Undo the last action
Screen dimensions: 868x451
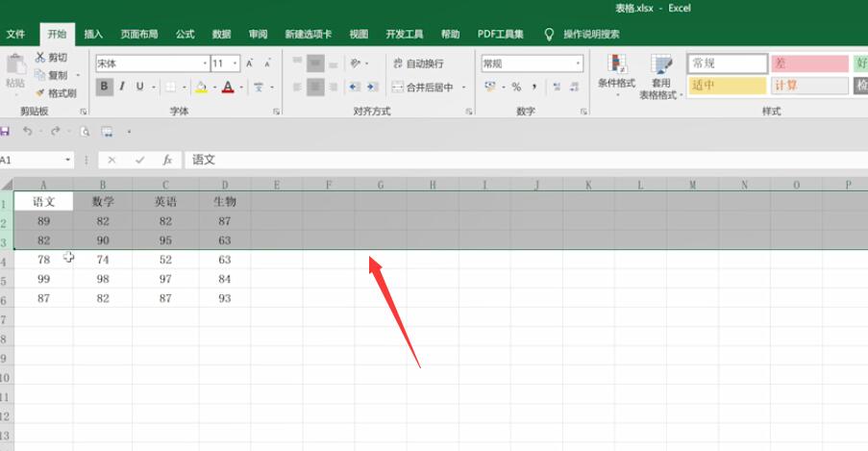[x=27, y=132]
